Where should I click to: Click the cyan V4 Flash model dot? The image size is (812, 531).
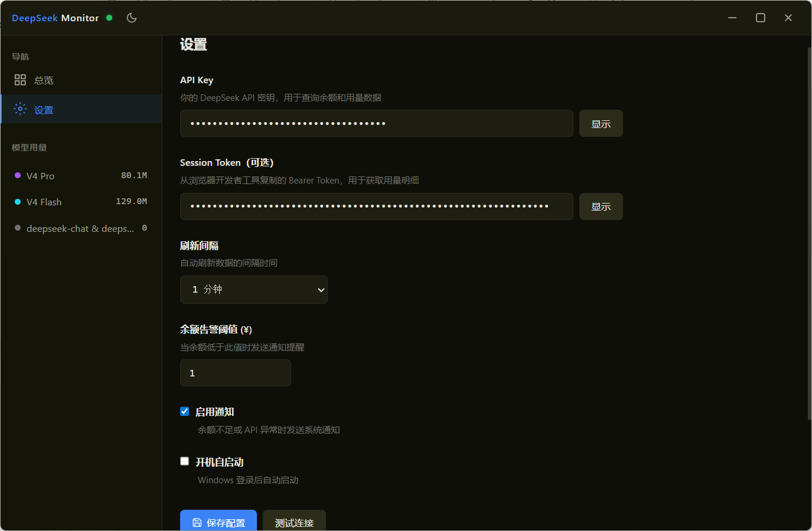[x=18, y=202]
